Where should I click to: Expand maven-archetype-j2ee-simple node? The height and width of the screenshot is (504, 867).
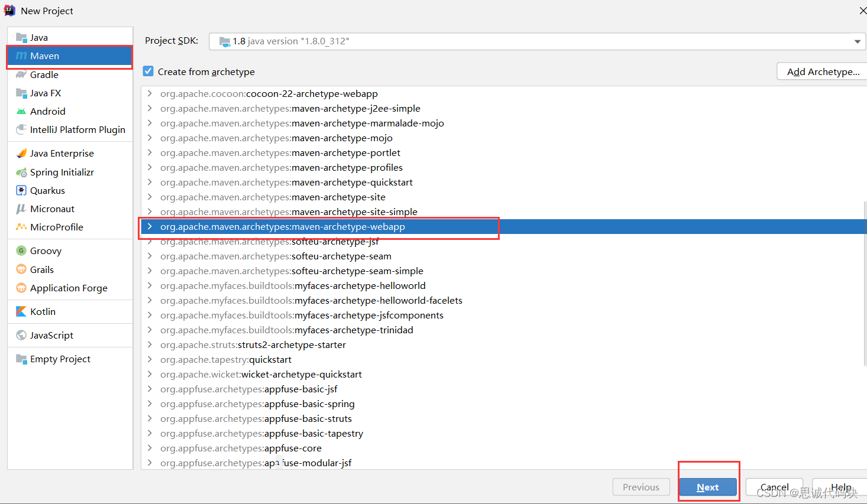click(150, 108)
